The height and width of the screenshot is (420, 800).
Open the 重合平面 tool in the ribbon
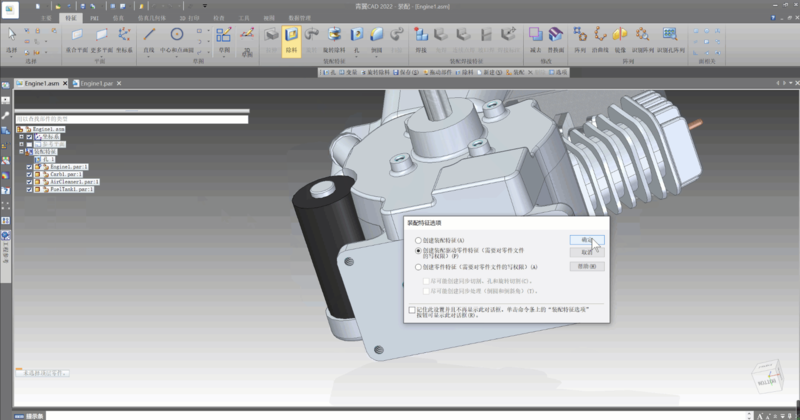77,37
